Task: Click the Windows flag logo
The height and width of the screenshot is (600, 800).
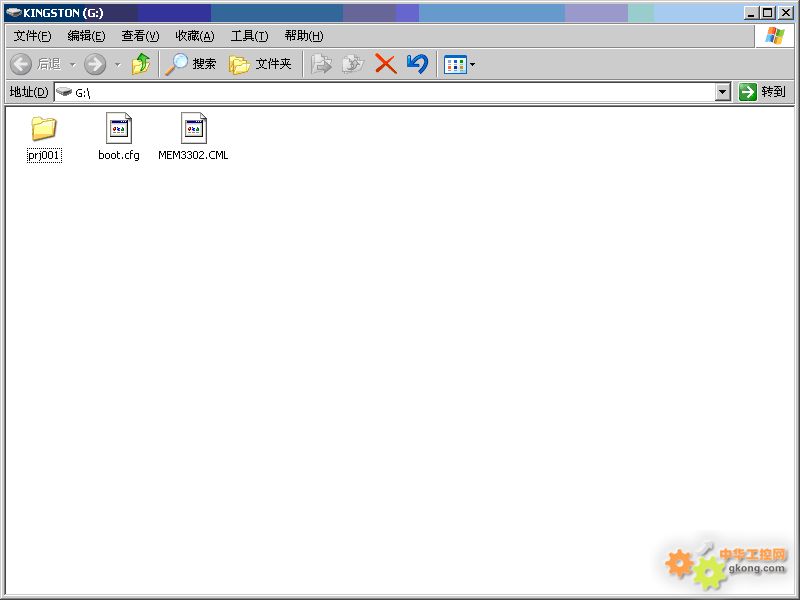Action: (774, 36)
